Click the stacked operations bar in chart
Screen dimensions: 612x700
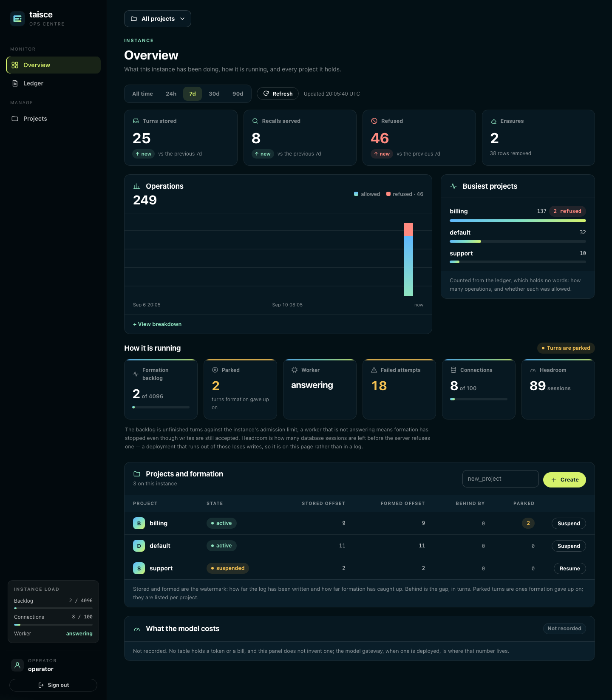[408, 259]
